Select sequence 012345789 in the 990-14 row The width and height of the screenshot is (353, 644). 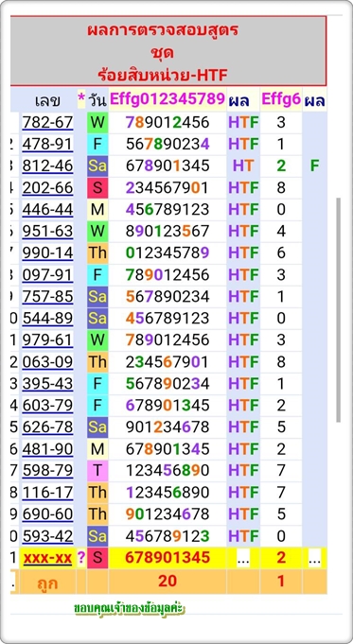168,253
